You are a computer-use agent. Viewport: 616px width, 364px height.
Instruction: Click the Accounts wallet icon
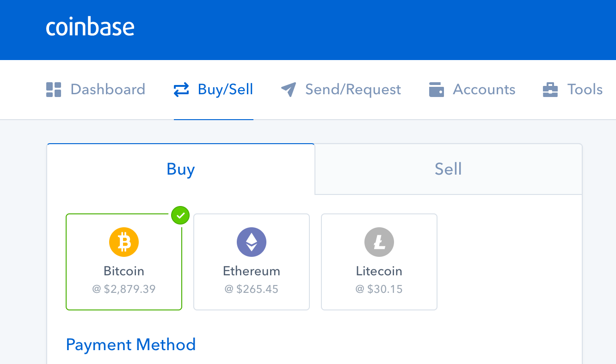point(437,90)
